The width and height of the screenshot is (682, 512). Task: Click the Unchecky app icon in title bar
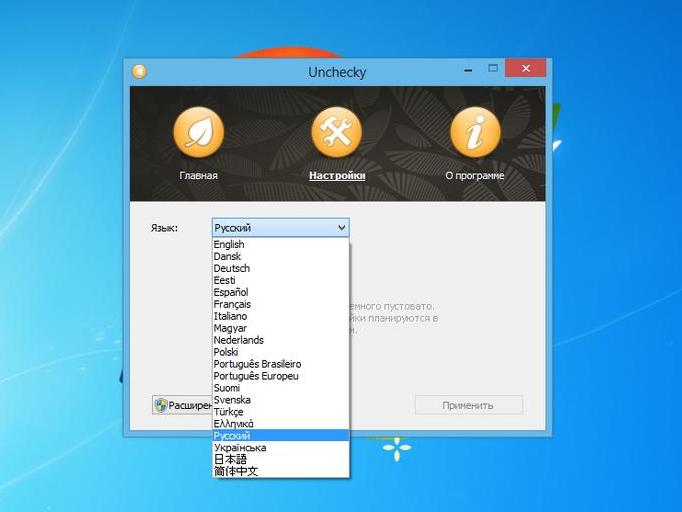[x=139, y=71]
